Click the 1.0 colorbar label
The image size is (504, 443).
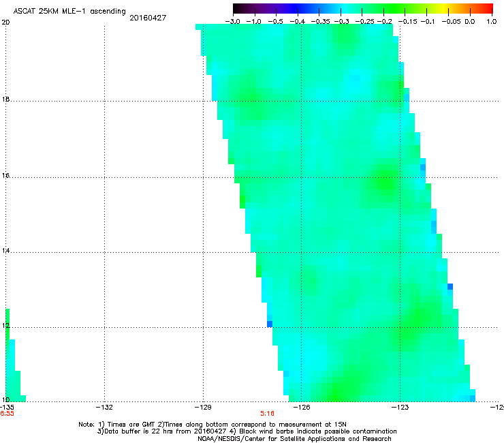492,22
